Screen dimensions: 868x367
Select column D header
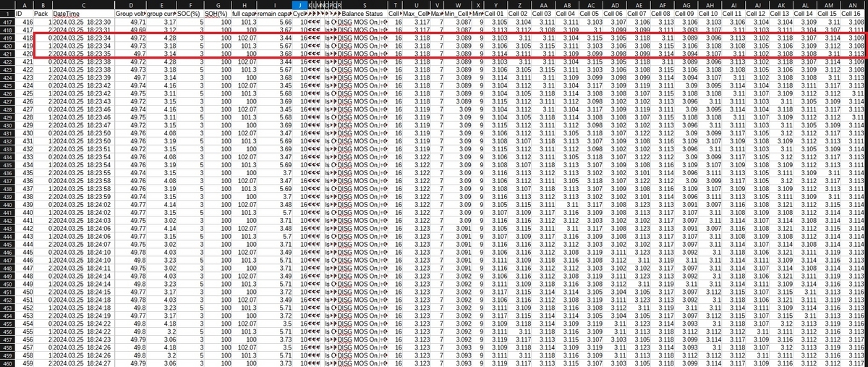[x=131, y=5]
